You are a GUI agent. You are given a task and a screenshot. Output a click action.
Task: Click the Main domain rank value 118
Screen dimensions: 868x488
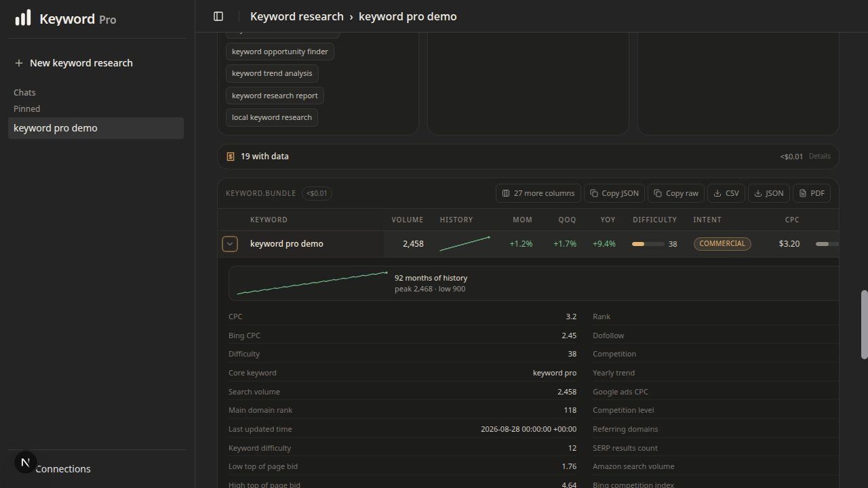(570, 410)
